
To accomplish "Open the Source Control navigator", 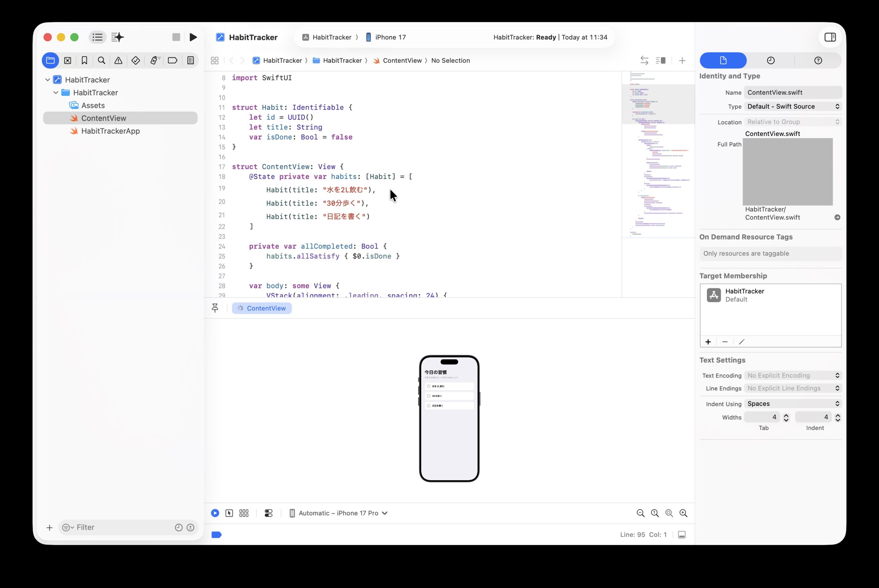I will (68, 60).
